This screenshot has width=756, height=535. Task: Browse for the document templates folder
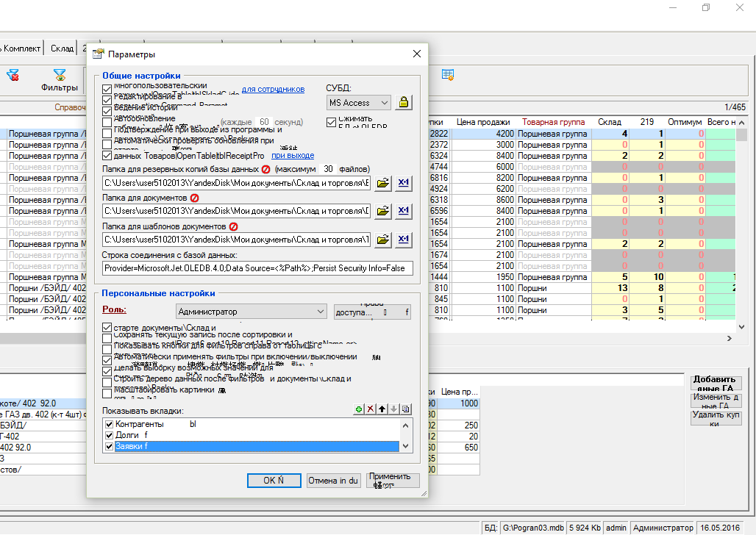(382, 239)
